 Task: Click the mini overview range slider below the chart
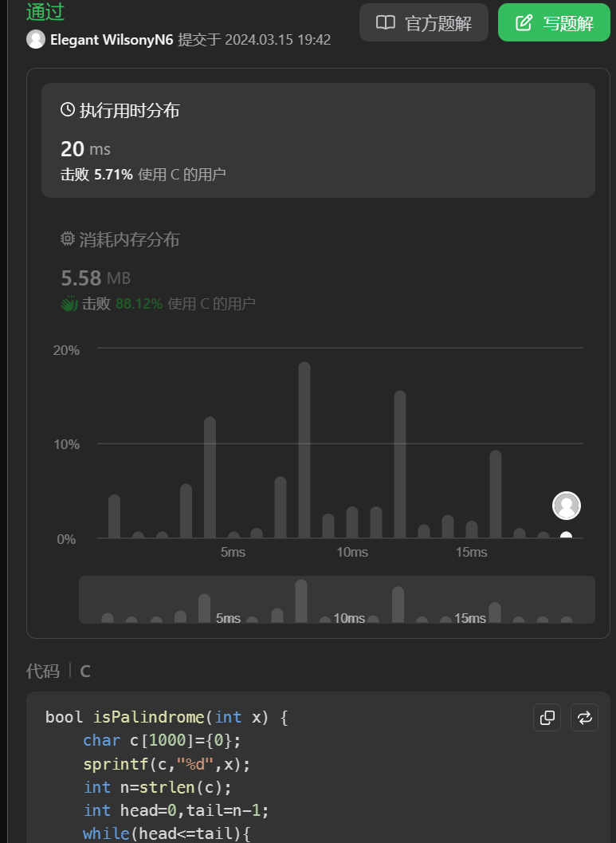point(336,600)
